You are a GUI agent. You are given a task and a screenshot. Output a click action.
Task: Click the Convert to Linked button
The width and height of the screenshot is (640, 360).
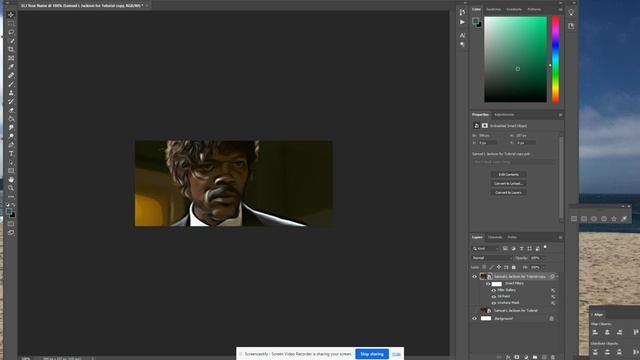[509, 183]
